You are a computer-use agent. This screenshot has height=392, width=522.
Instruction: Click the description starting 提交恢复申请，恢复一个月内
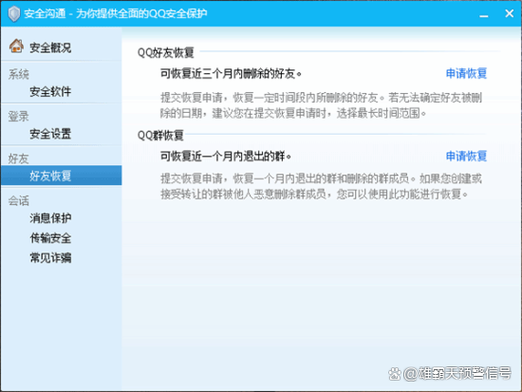(x=321, y=186)
